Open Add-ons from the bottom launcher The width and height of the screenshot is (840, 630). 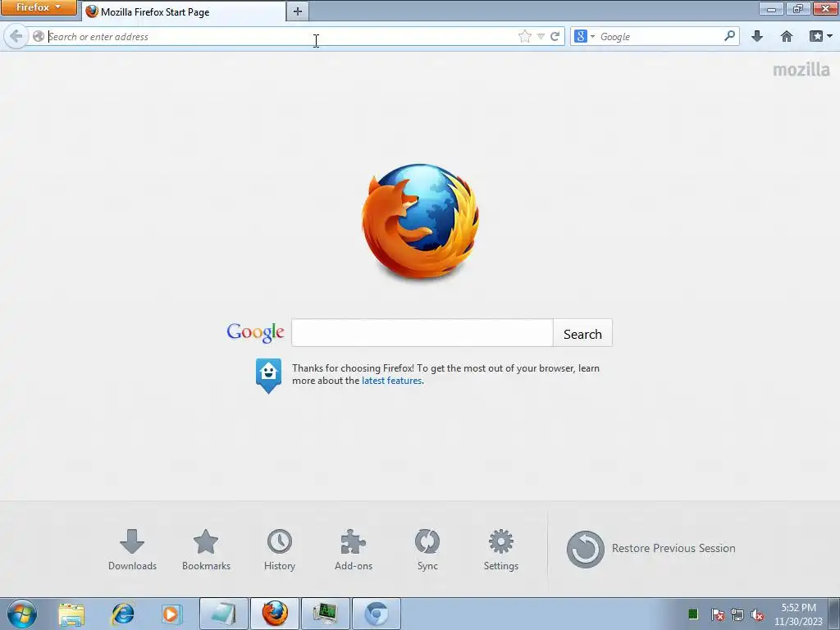[354, 550]
